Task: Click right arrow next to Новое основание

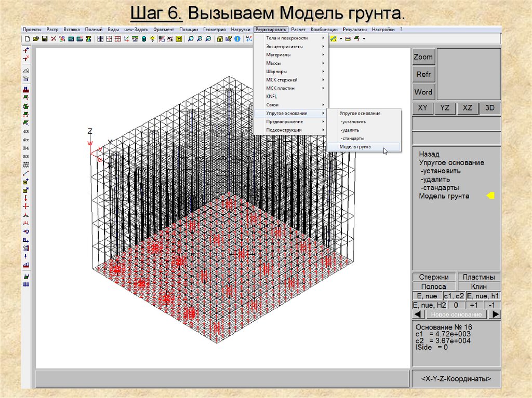Action: [496, 314]
